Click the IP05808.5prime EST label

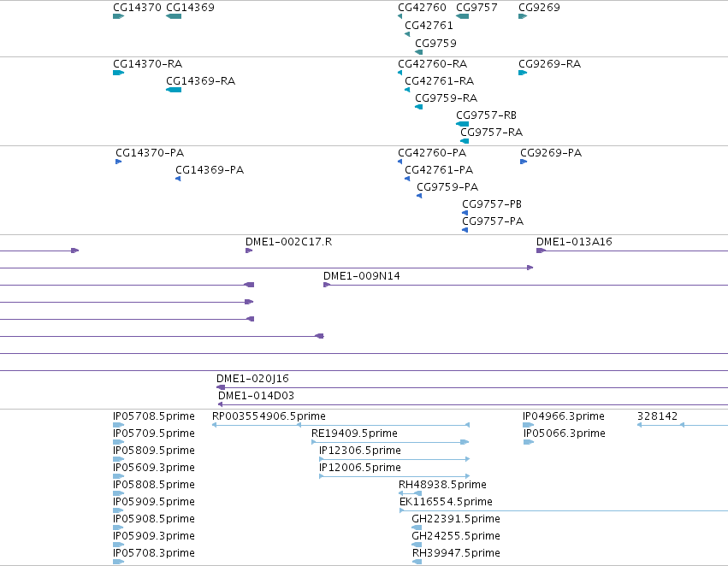[x=154, y=485]
